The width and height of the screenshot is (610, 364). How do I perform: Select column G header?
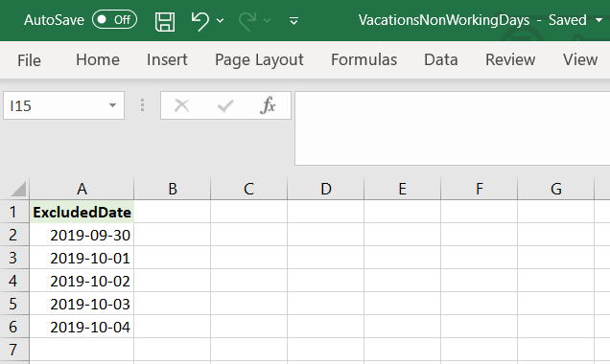(556, 189)
